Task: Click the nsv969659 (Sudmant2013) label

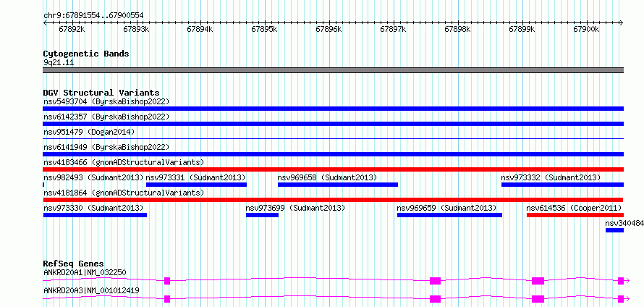Action: tap(447, 208)
